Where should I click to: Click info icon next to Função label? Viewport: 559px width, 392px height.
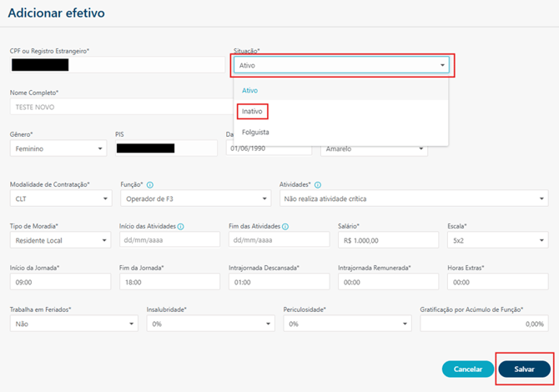click(150, 184)
